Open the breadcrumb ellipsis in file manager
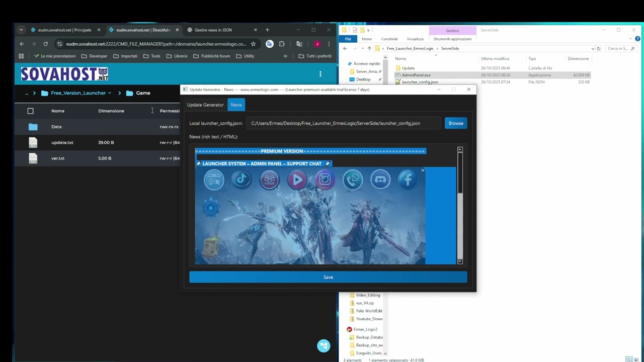Screen dimensions: 644x362 26,93
